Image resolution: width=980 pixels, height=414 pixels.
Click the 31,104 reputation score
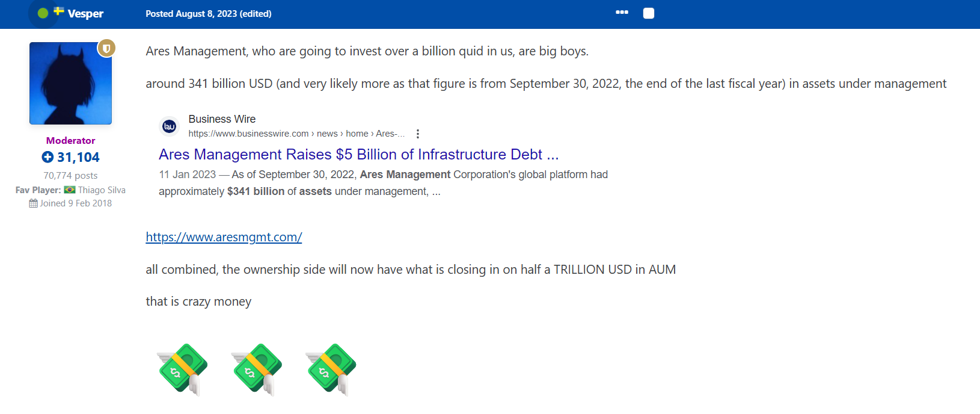point(78,157)
